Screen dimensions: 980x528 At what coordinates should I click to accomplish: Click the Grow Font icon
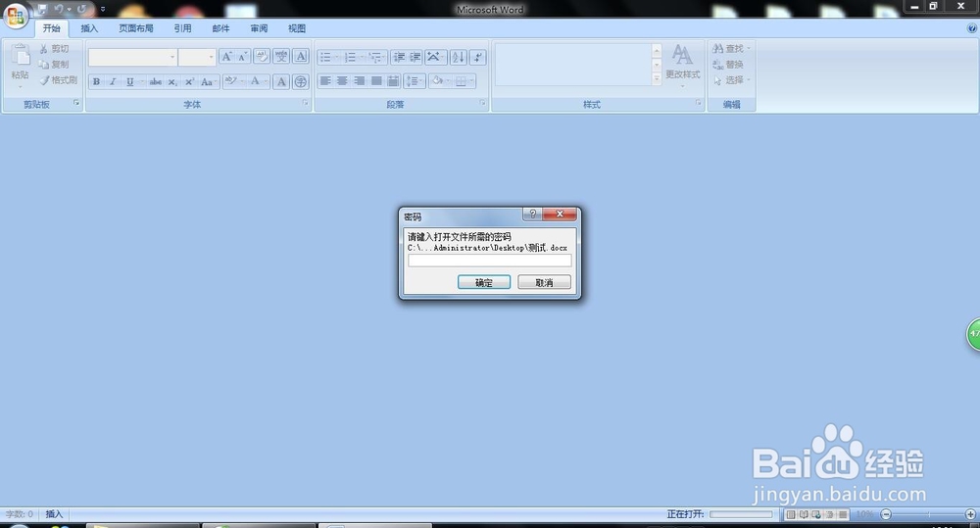(227, 57)
